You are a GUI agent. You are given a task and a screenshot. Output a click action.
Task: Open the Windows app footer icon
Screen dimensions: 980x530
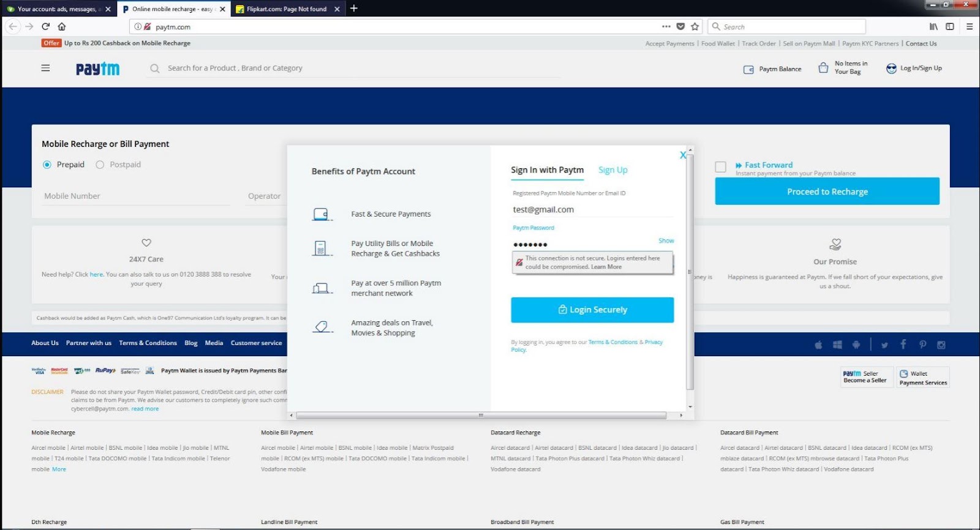[x=837, y=345]
